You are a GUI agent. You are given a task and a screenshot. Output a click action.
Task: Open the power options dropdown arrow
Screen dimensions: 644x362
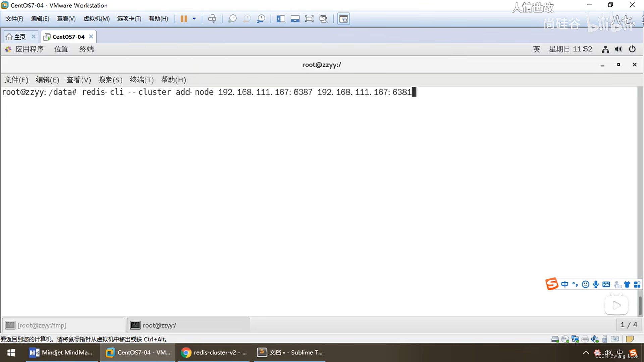click(194, 19)
